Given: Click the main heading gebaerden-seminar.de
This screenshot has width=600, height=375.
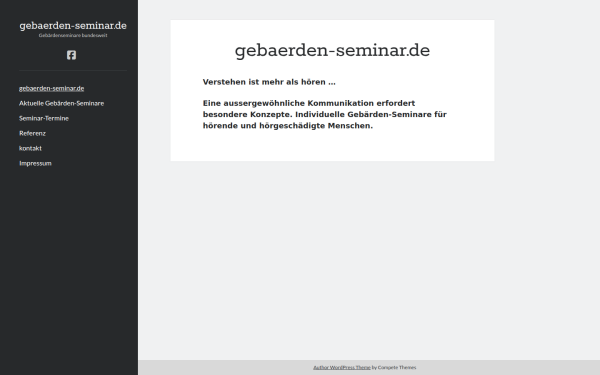Looking at the screenshot, I should [x=332, y=51].
